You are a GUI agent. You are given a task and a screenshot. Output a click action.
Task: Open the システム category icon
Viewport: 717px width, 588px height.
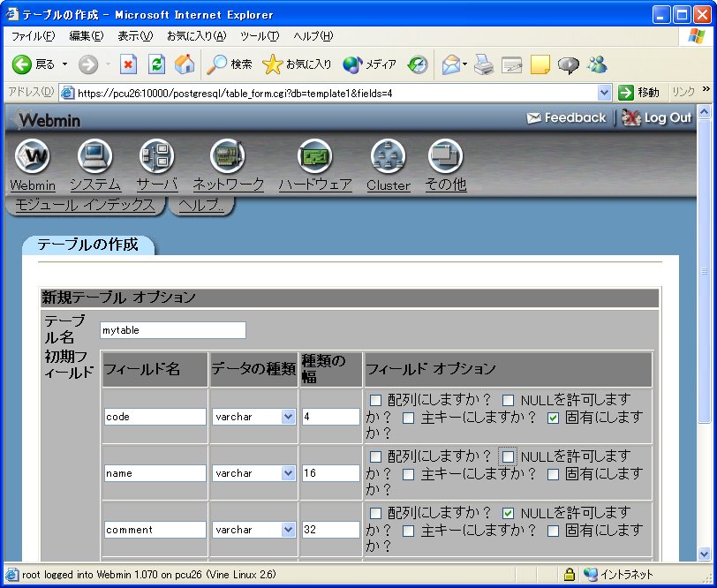[95, 156]
